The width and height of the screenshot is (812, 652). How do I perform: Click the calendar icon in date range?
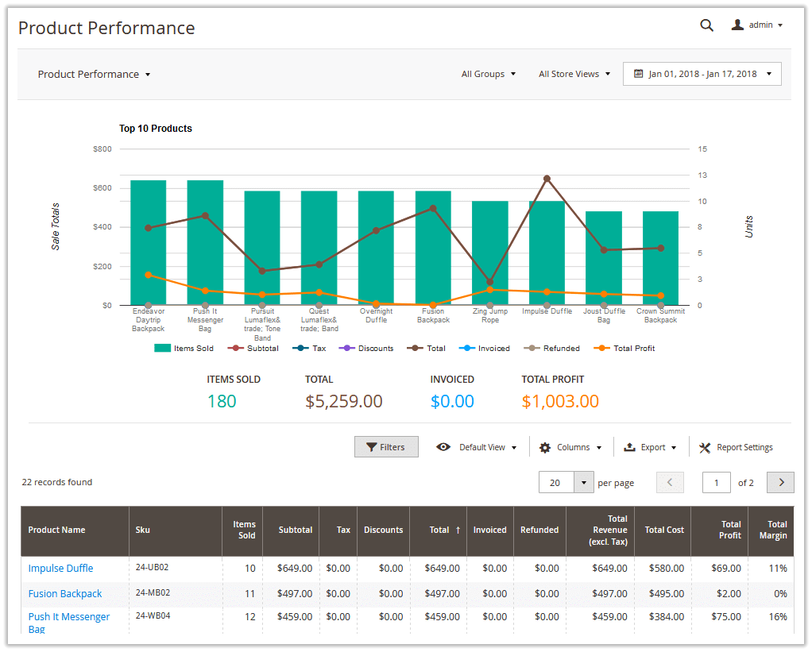pyautogui.click(x=639, y=74)
